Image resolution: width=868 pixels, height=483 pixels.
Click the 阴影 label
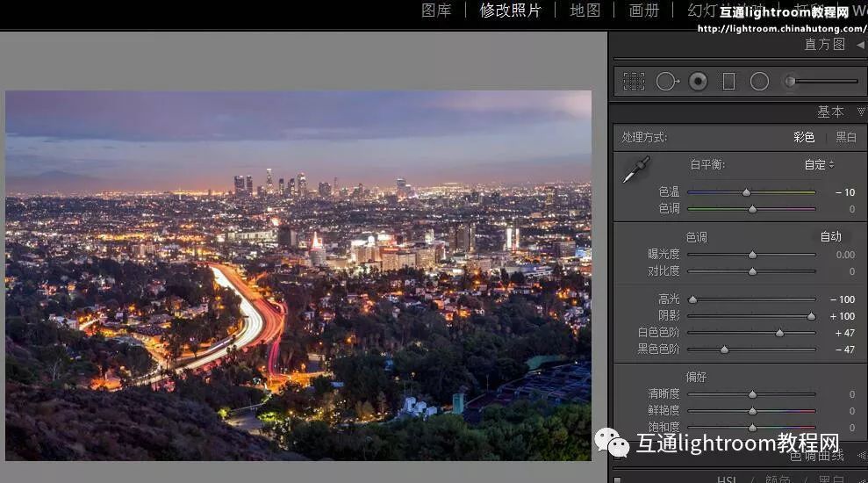(x=669, y=316)
